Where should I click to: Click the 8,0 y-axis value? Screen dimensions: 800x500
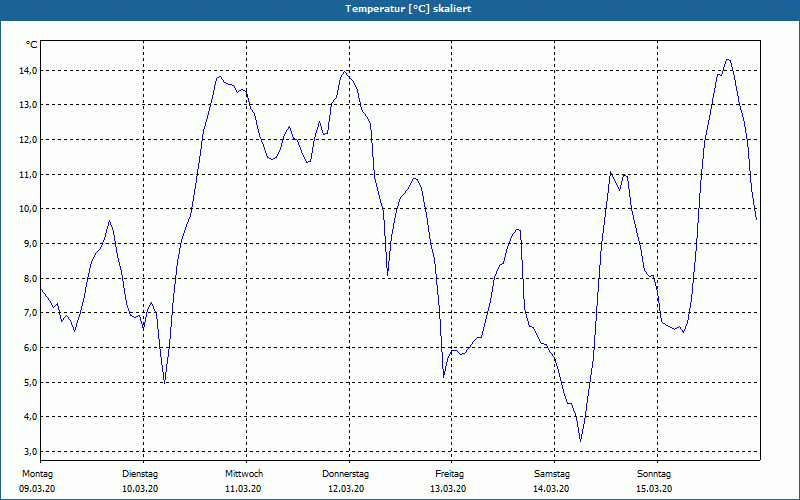click(x=31, y=278)
